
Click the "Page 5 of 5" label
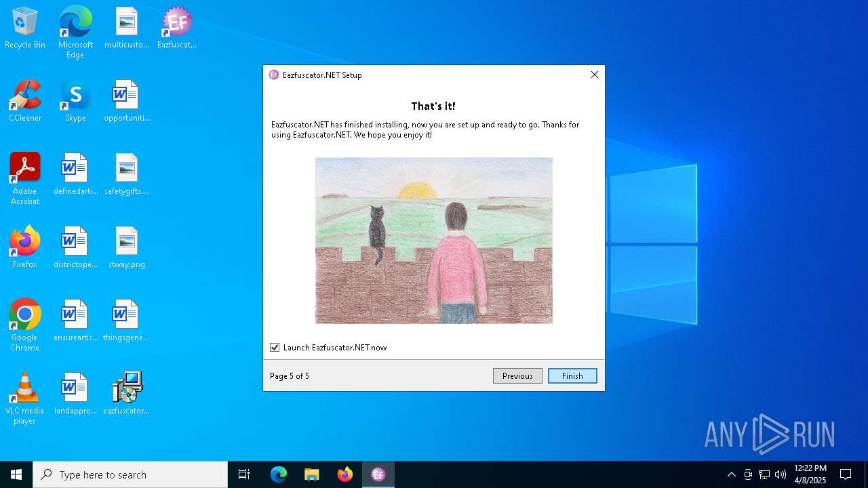(290, 376)
